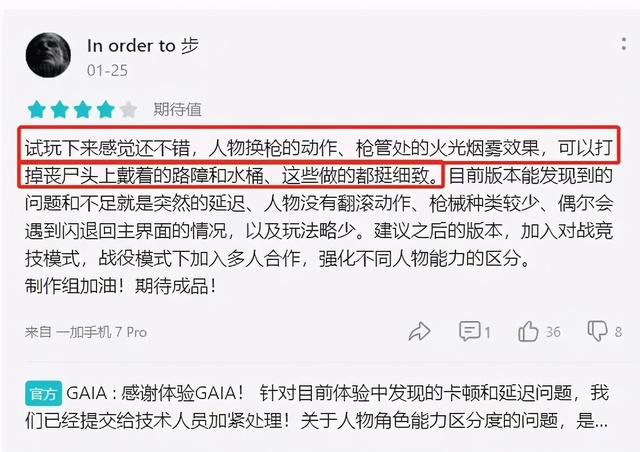Click the highlighted review text in red box

pos(318,158)
